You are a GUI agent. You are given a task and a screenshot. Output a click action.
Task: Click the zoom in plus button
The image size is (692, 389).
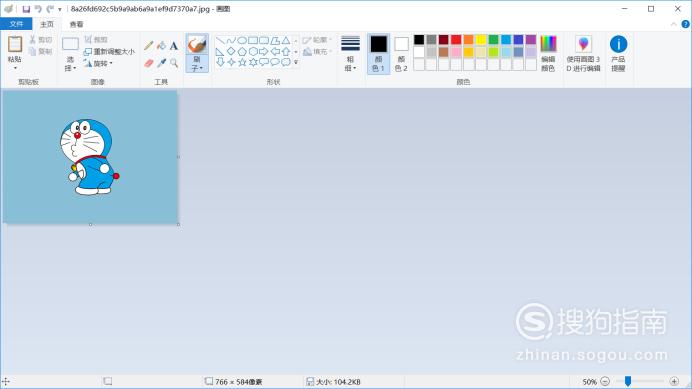point(674,381)
